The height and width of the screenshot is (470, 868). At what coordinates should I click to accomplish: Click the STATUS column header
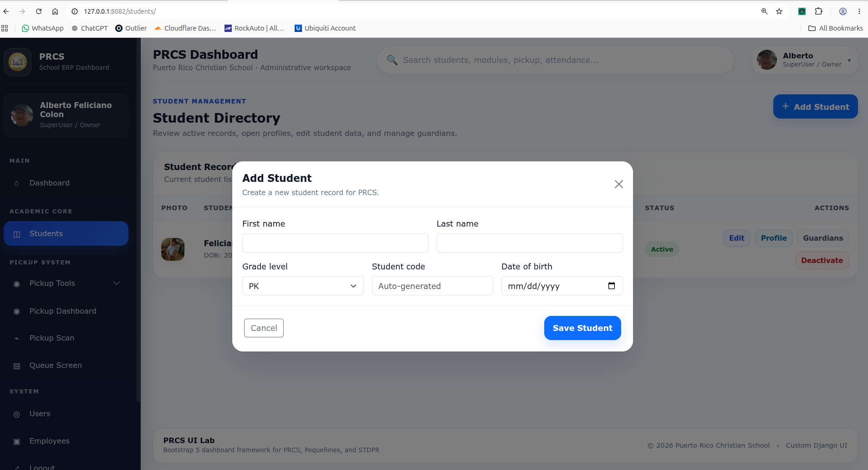click(659, 208)
